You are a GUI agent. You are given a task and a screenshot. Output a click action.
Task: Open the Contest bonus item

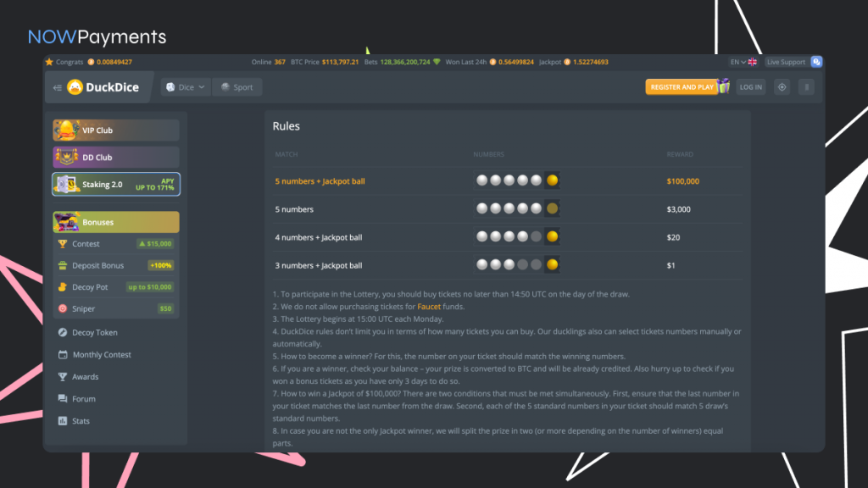point(115,243)
